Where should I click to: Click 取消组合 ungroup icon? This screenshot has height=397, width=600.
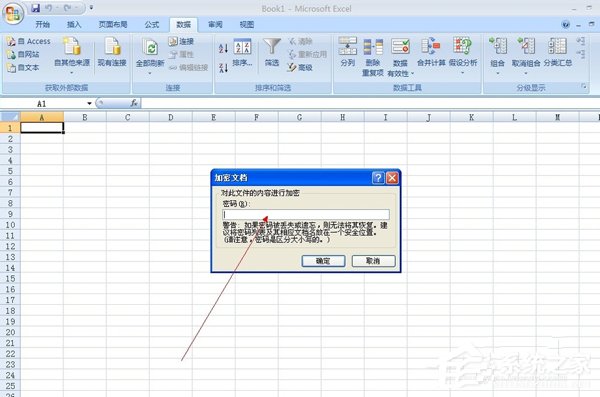click(x=526, y=47)
